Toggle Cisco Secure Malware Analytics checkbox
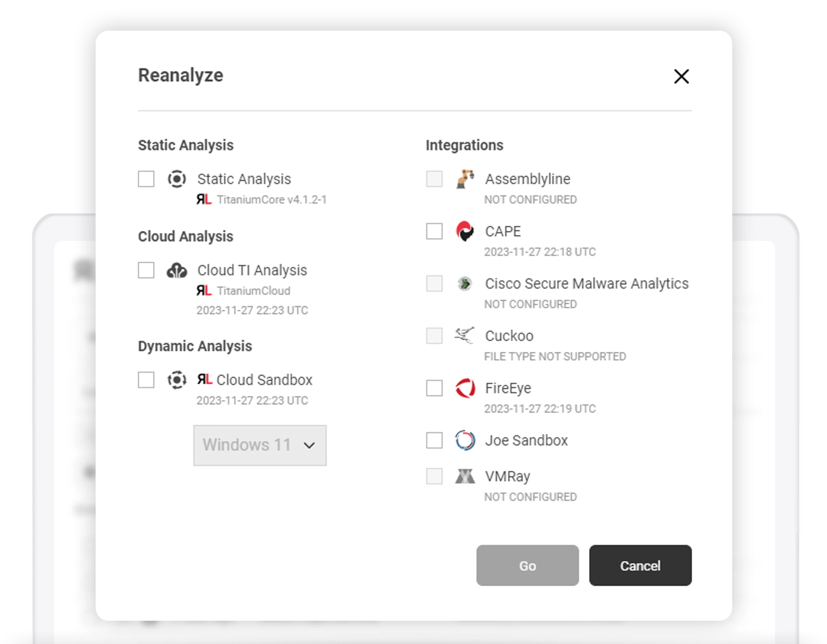This screenshot has height=644, width=827. (434, 283)
